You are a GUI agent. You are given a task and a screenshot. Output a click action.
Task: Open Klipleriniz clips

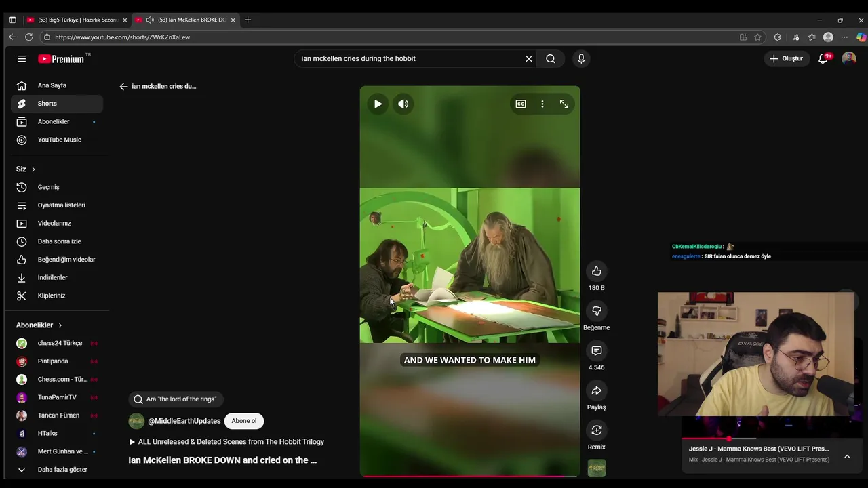click(57, 296)
